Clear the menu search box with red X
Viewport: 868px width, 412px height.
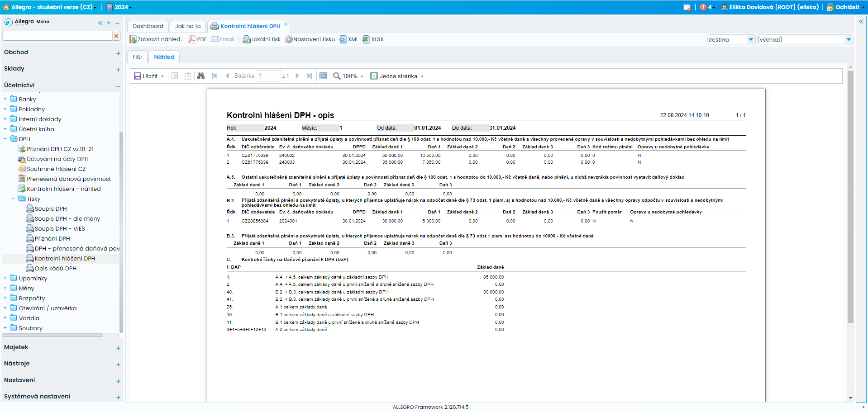coord(116,36)
